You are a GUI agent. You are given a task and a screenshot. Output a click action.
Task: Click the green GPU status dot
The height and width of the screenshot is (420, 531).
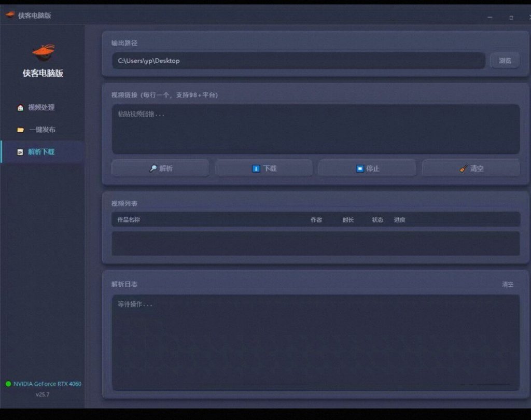click(8, 384)
